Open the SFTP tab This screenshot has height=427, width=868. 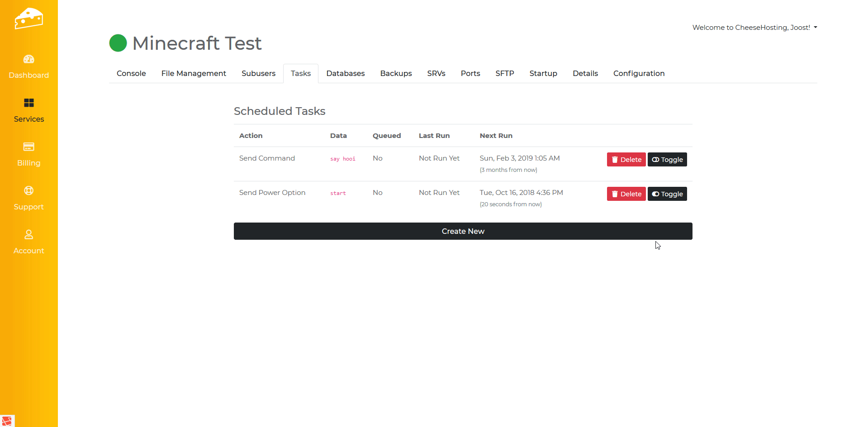(x=504, y=74)
